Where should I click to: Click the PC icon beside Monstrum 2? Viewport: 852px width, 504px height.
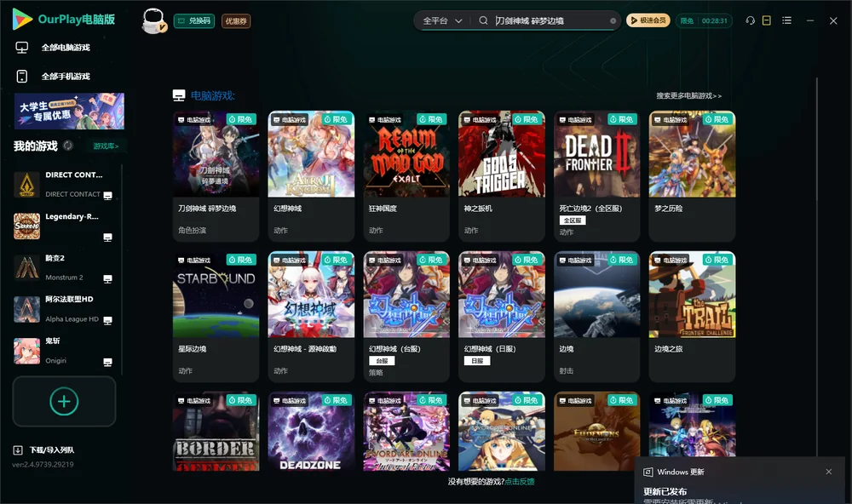[x=107, y=278]
